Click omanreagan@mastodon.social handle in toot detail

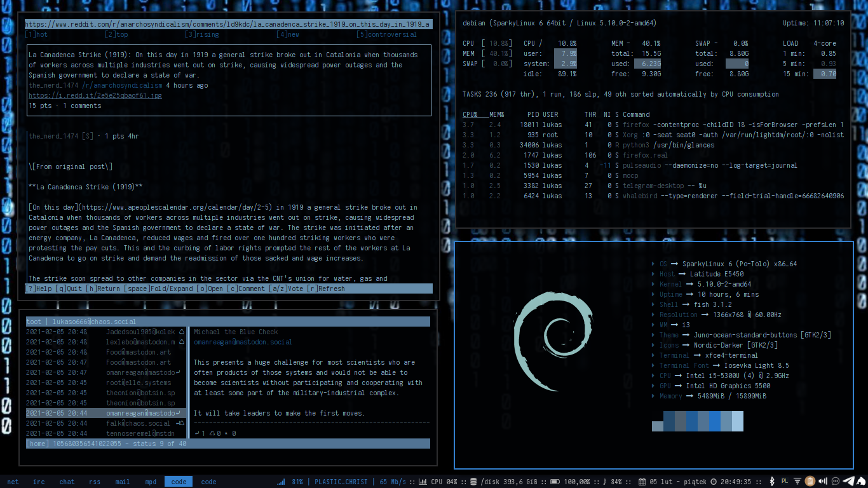point(243,342)
